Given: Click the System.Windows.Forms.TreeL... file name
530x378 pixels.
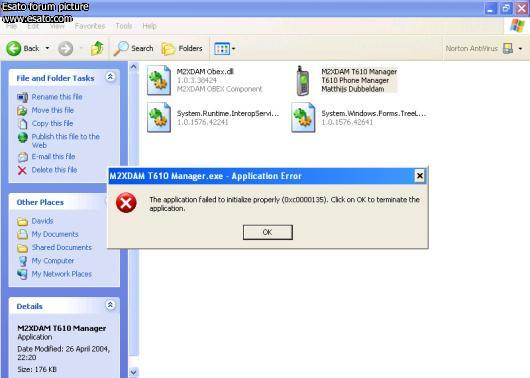Looking at the screenshot, I should (374, 114).
